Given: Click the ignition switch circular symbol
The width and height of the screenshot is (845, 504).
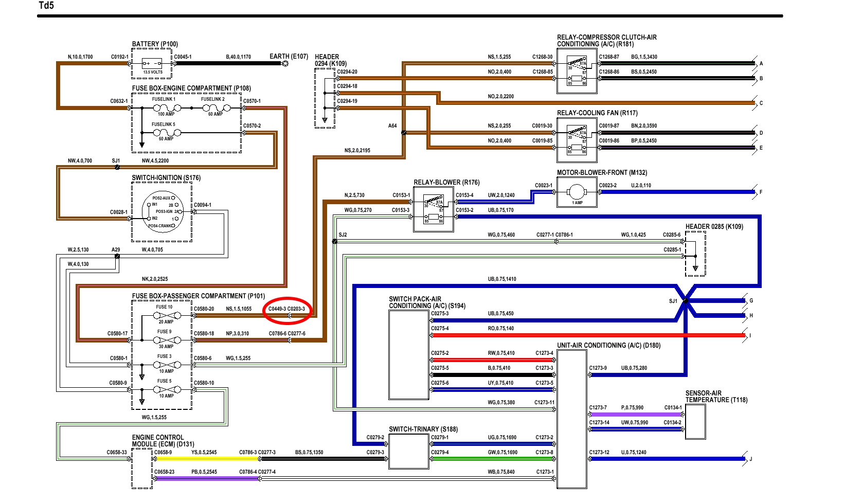Looking at the screenshot, I should pyautogui.click(x=163, y=211).
